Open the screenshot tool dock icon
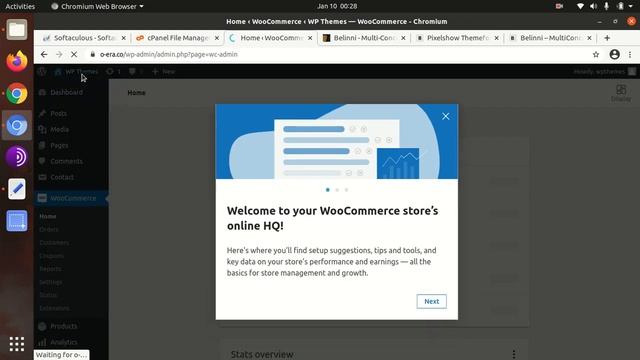Screen dimensions: 640x360 [x=17, y=221]
